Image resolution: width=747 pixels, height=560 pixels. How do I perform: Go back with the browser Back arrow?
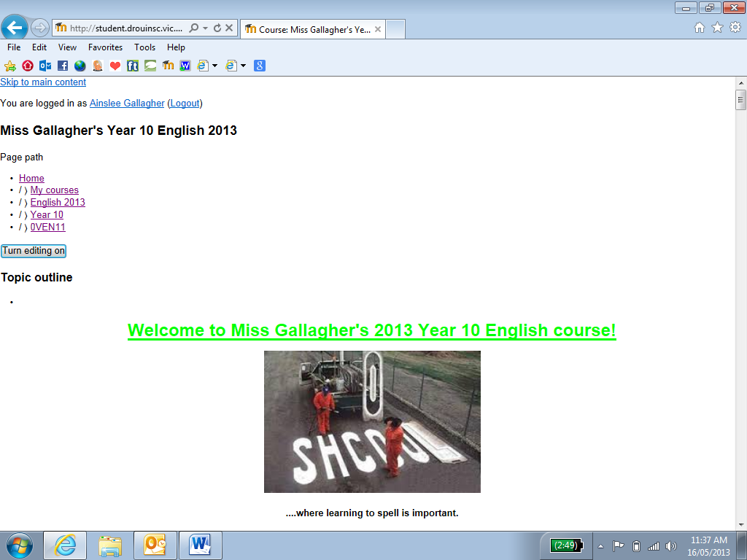coord(15,28)
